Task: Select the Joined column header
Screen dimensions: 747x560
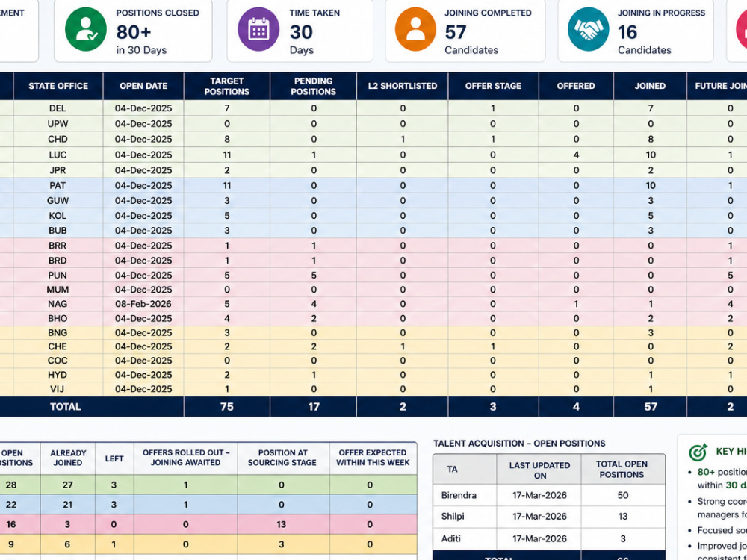Action: (650, 86)
